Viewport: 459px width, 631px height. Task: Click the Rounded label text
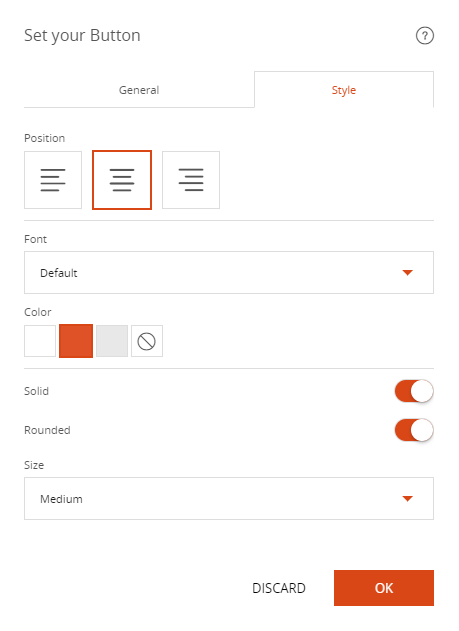point(47,430)
